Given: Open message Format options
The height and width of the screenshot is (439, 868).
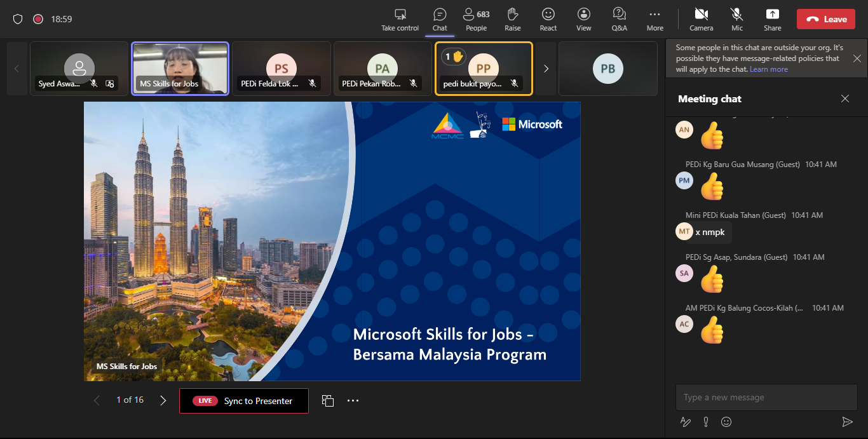Looking at the screenshot, I should click(x=686, y=422).
